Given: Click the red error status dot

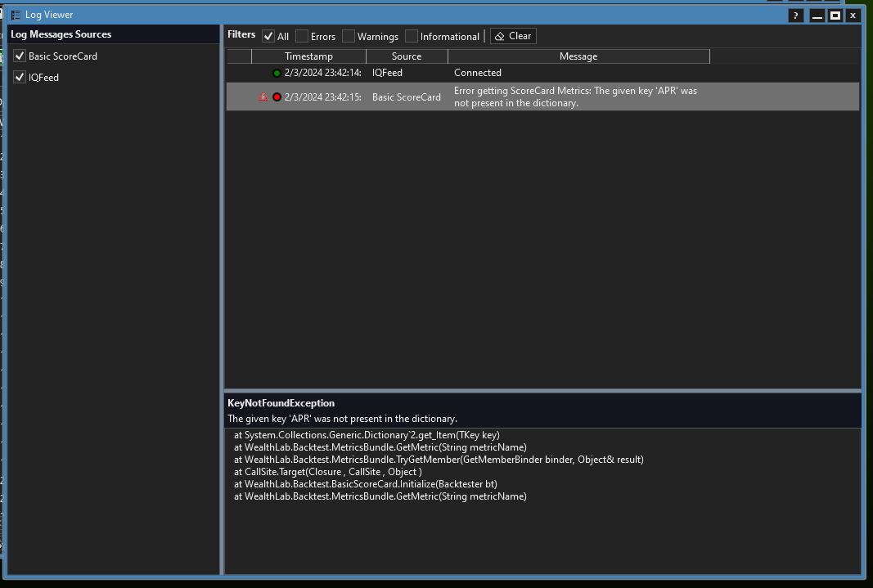Looking at the screenshot, I should [277, 97].
